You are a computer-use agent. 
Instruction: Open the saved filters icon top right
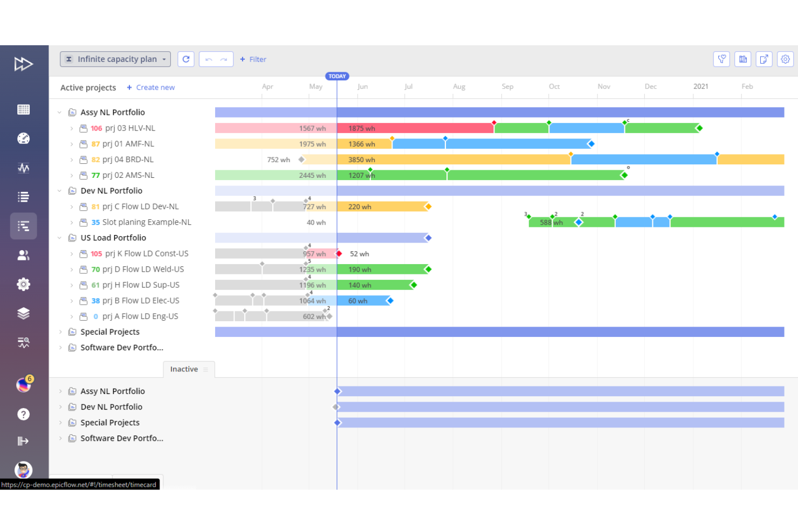[721, 59]
